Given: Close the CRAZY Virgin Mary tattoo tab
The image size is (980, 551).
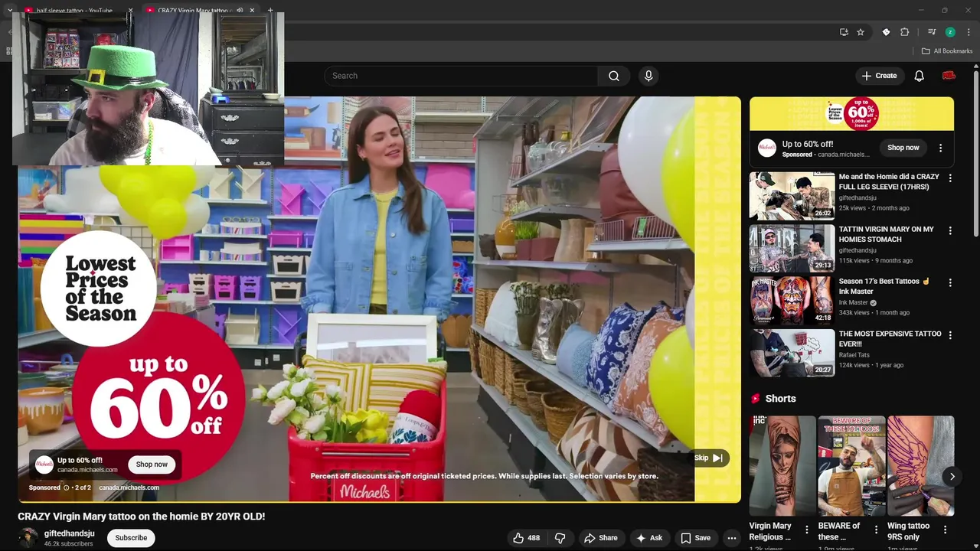Looking at the screenshot, I should (x=252, y=11).
